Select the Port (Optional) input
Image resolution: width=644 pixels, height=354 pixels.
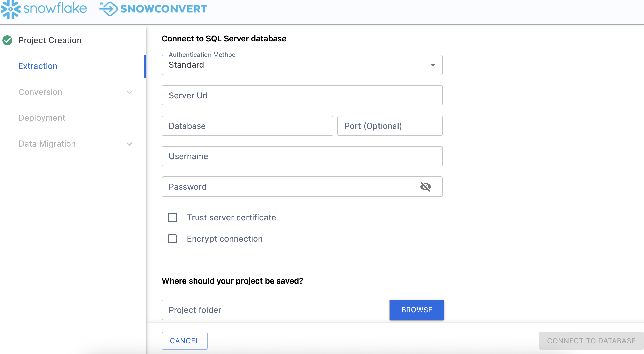tap(390, 126)
